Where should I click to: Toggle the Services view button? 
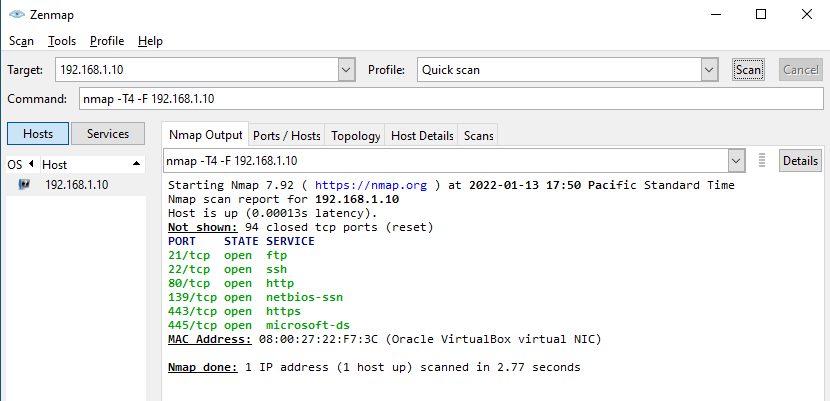pos(108,134)
